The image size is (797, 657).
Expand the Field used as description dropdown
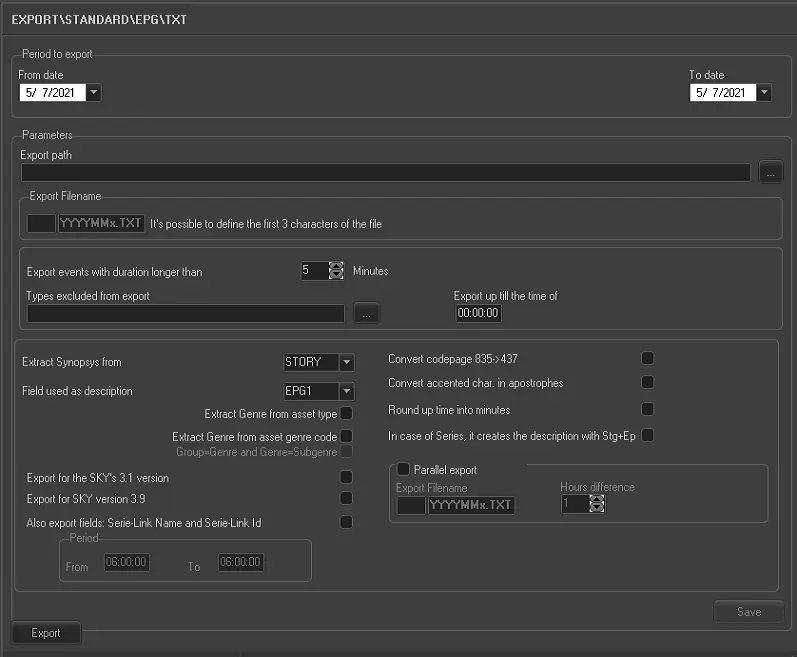346,391
